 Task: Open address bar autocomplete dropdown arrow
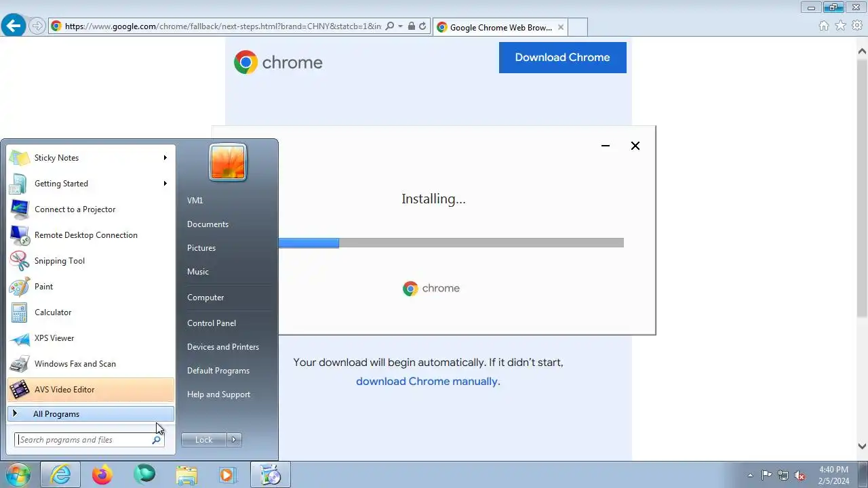pos(400,26)
